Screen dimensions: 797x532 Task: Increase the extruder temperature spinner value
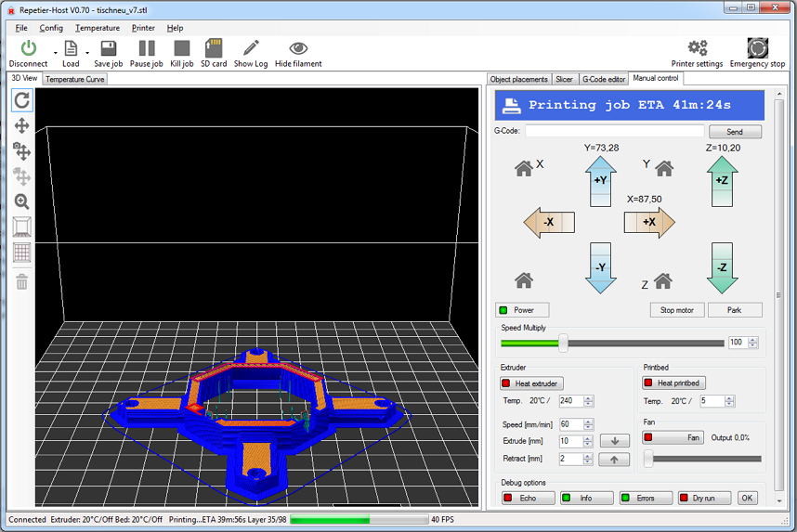click(589, 398)
